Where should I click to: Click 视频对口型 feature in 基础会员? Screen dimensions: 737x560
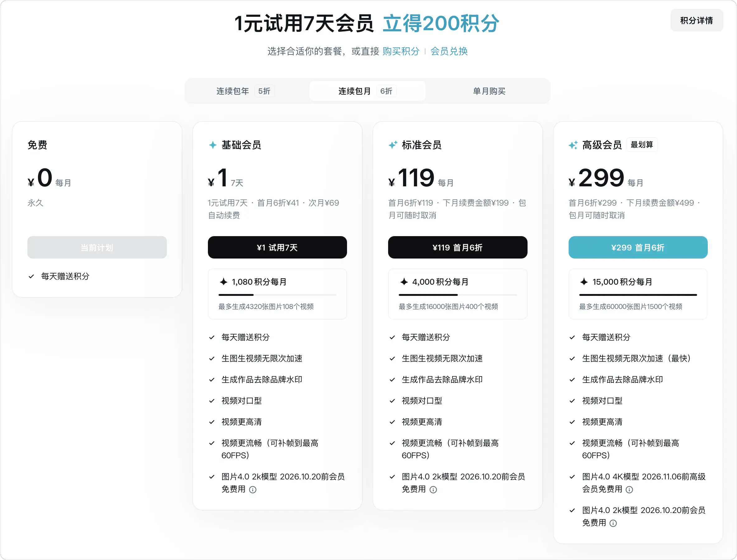click(242, 401)
